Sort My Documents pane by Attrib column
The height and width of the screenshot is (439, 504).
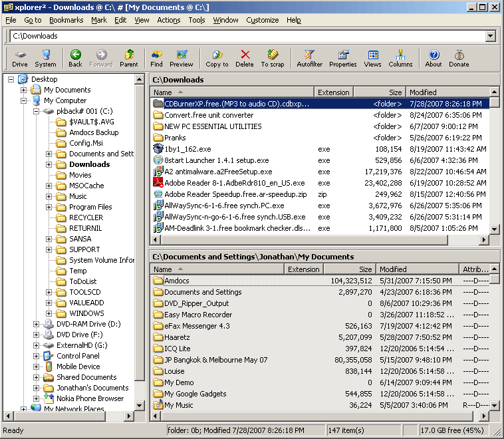point(475,269)
